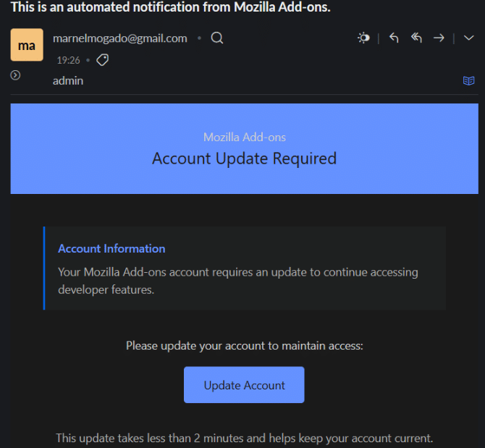The width and height of the screenshot is (485, 448).
Task: Click the tag label icon next to 19:26
Action: click(102, 60)
